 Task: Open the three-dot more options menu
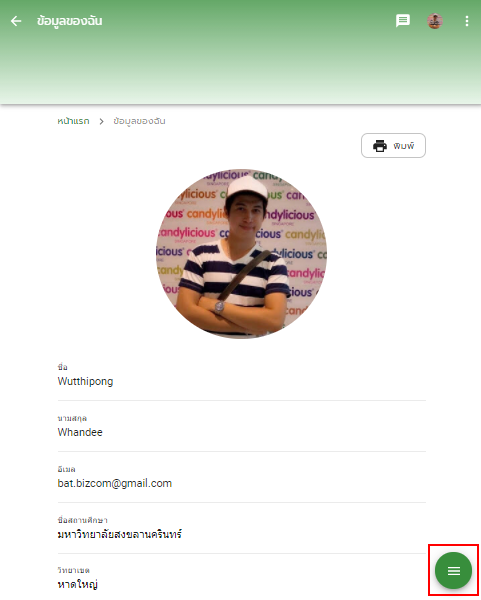466,21
